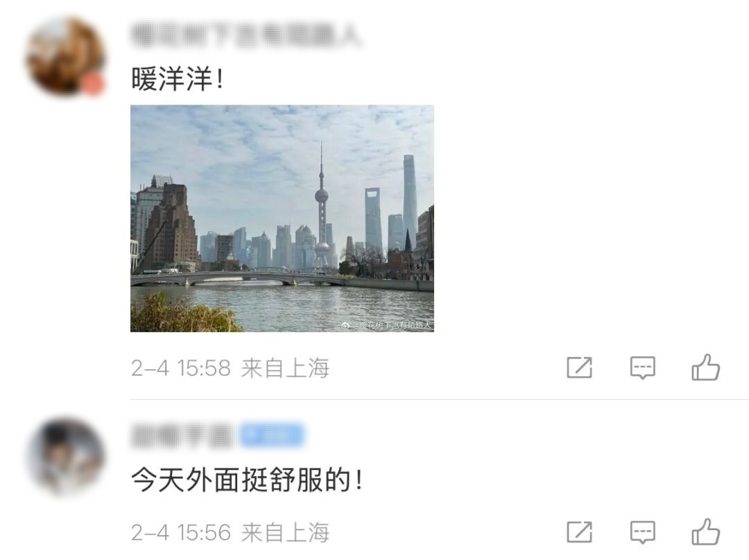This screenshot has height=560, width=749.
Task: Tap the 2-4 15:58 来自上海 timestamp
Action: click(230, 368)
